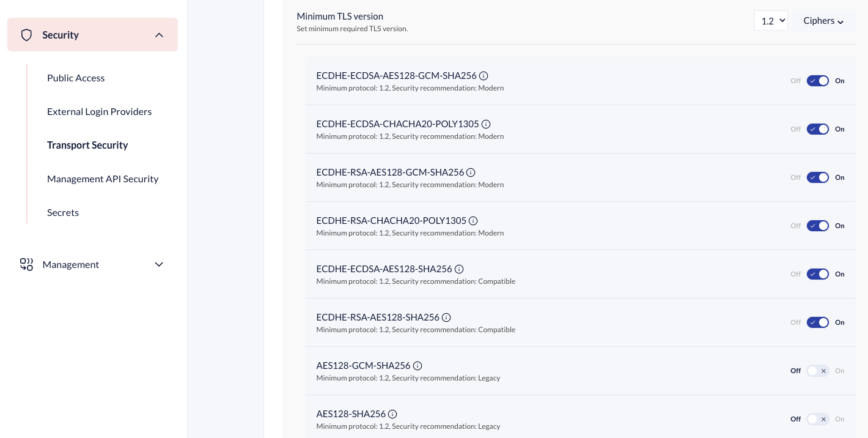Disable the ECDHE-ECDSA-AES128-GCM-SHA256 cipher toggle

click(817, 81)
